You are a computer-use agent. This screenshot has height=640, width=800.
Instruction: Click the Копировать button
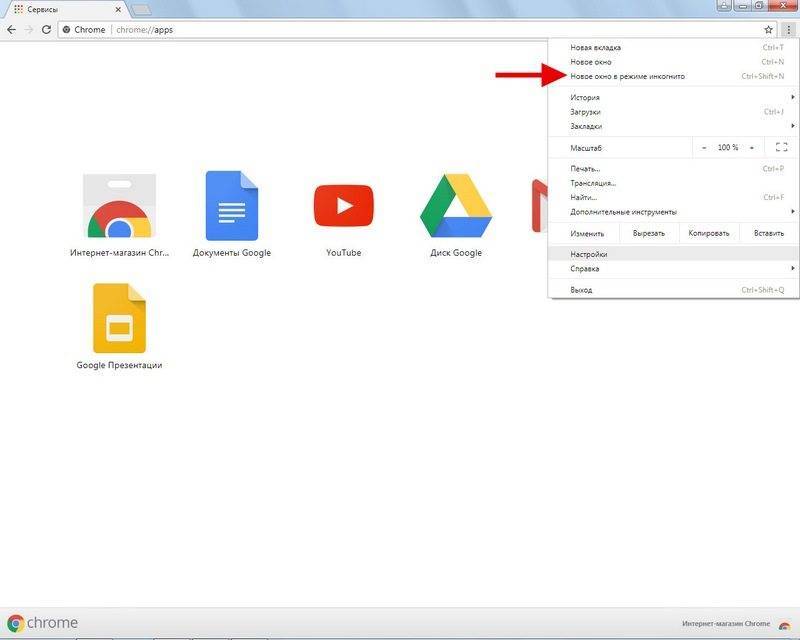pos(709,233)
